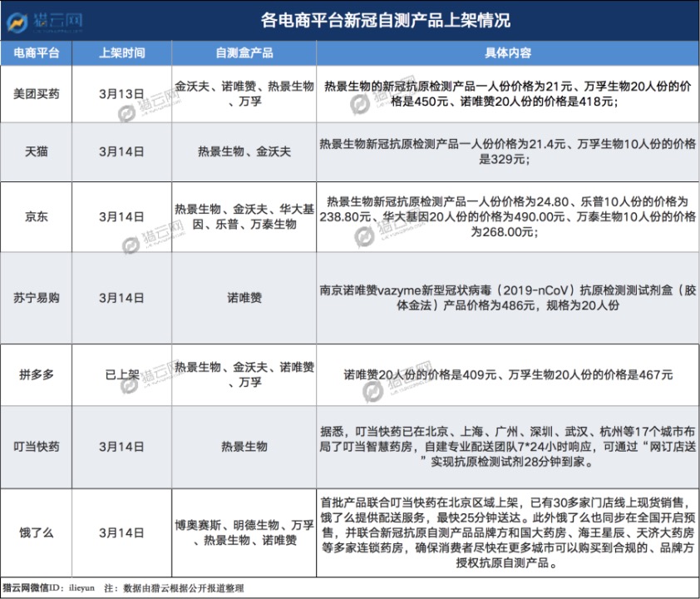Image resolution: width=700 pixels, height=599 pixels.
Task: Click the 叮当快药 platform cell
Action: click(36, 447)
